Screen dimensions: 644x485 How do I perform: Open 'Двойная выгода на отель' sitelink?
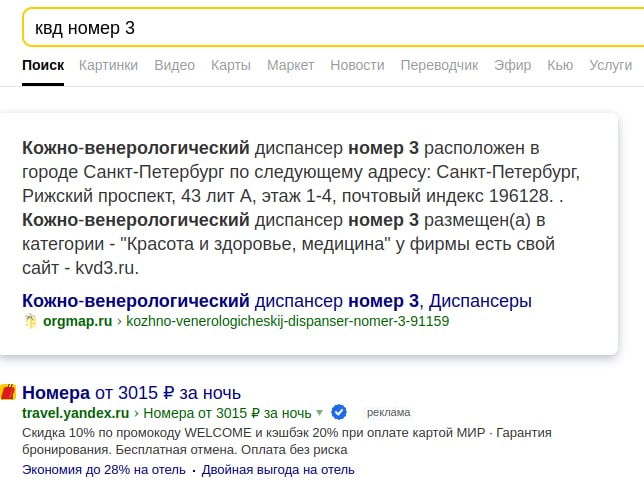click(x=278, y=470)
